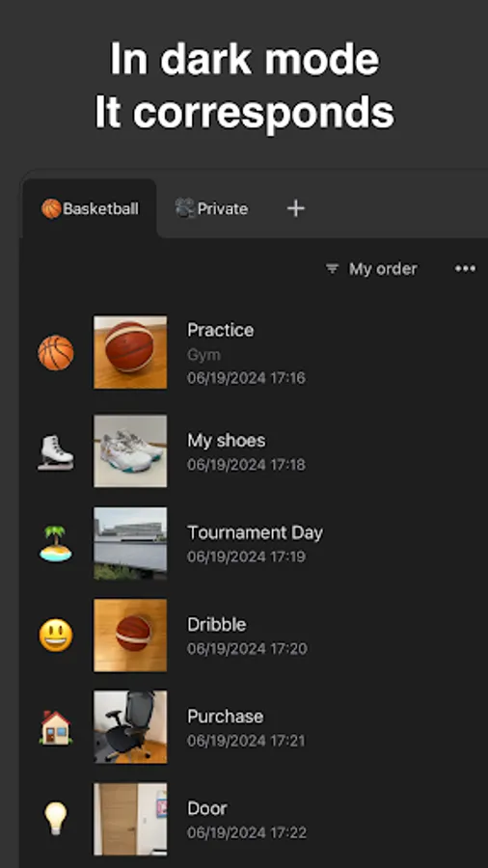Image resolution: width=488 pixels, height=868 pixels.
Task: Open the Practice basketball photo thumbnail
Action: (x=130, y=352)
